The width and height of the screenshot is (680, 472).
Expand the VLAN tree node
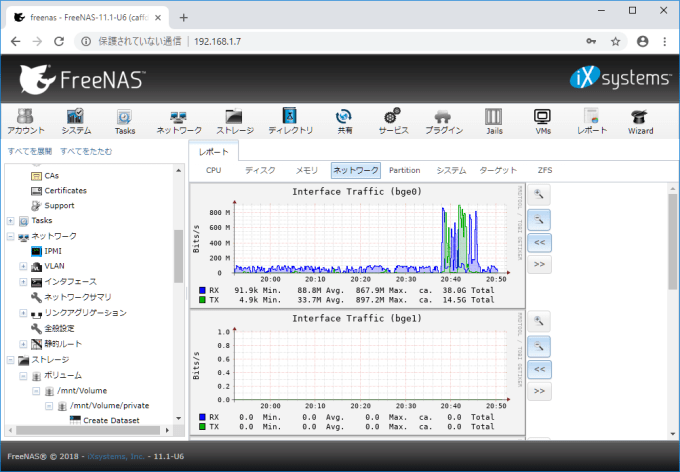23,266
